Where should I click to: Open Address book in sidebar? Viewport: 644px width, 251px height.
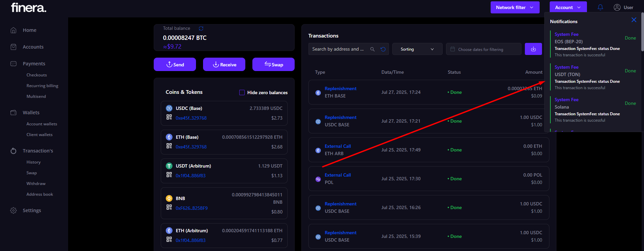(40, 194)
